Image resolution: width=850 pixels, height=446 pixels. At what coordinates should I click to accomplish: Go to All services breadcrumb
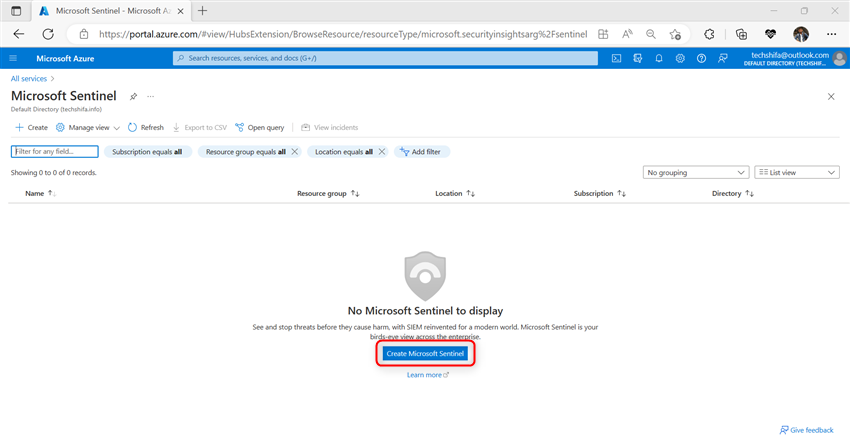[x=29, y=79]
